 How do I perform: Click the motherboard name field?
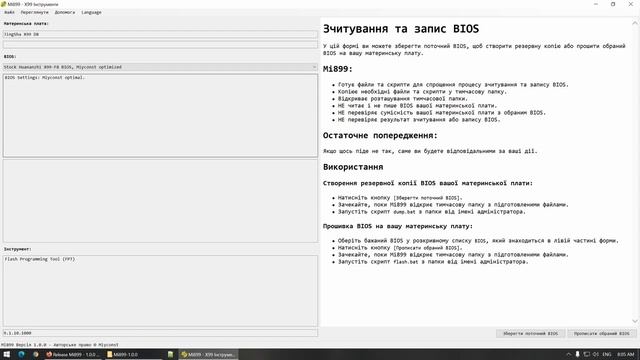(160, 34)
